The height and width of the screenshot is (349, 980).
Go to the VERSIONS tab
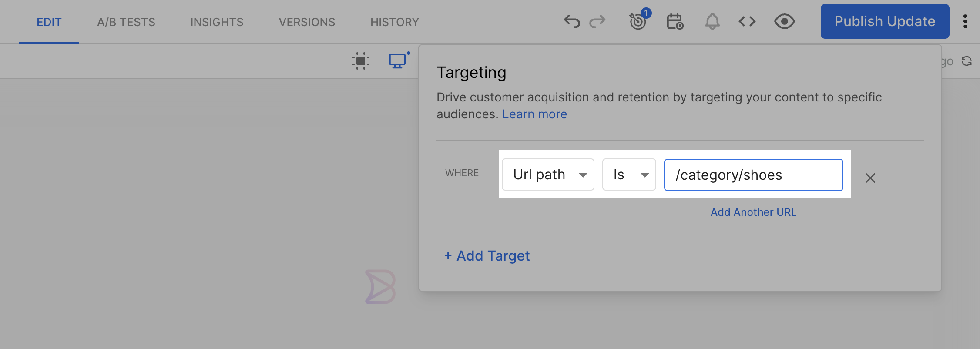click(307, 22)
